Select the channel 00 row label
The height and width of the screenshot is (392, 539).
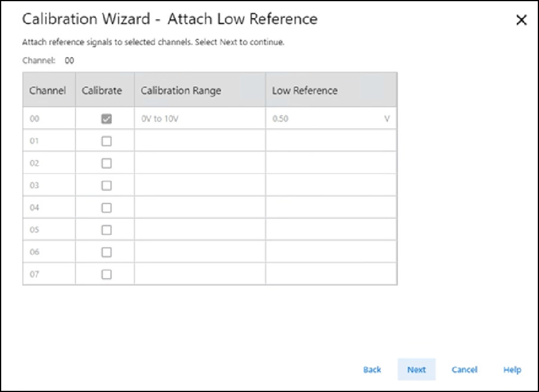click(35, 119)
